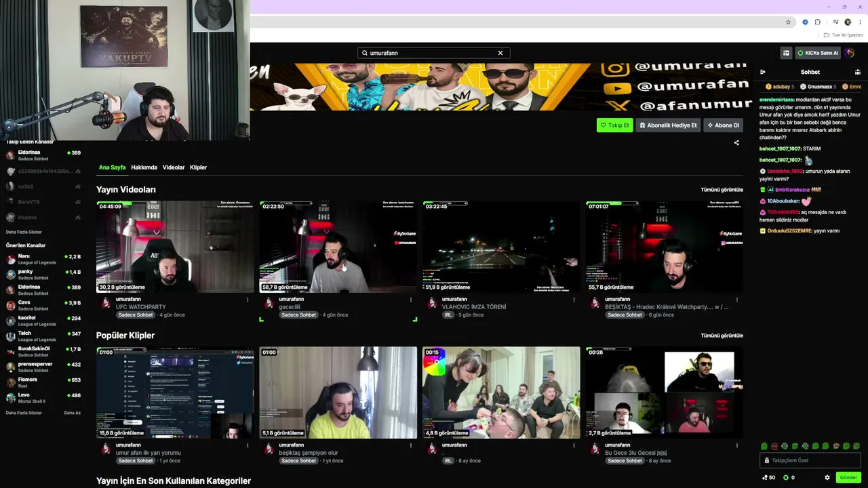Open the kaorilol channel in recommended list

(43, 321)
